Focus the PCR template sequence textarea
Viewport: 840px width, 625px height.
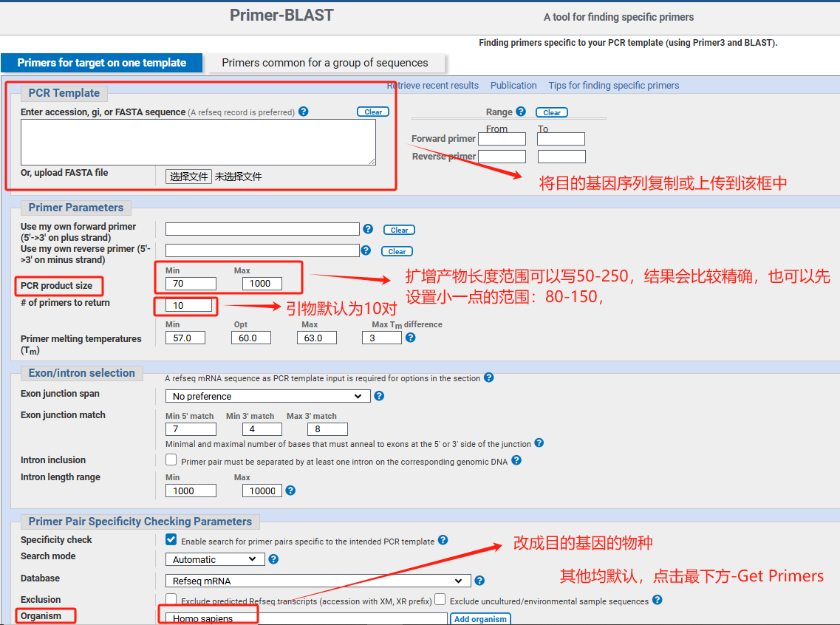[198, 142]
